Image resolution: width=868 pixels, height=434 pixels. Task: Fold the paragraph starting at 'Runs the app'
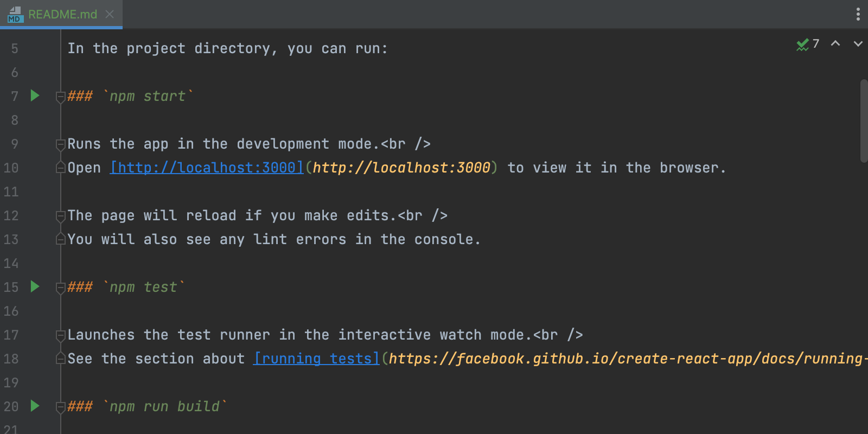(x=61, y=145)
